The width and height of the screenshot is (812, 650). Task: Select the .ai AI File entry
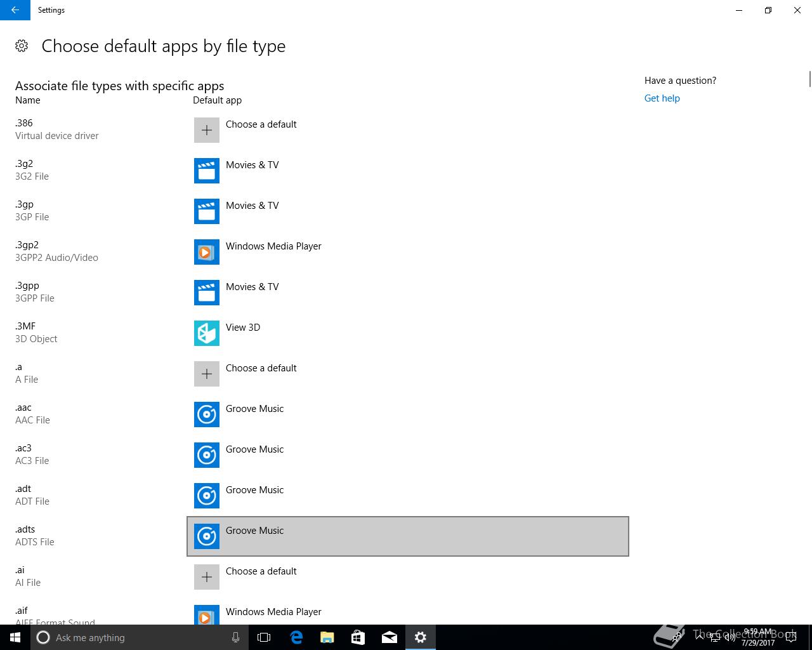coord(28,576)
